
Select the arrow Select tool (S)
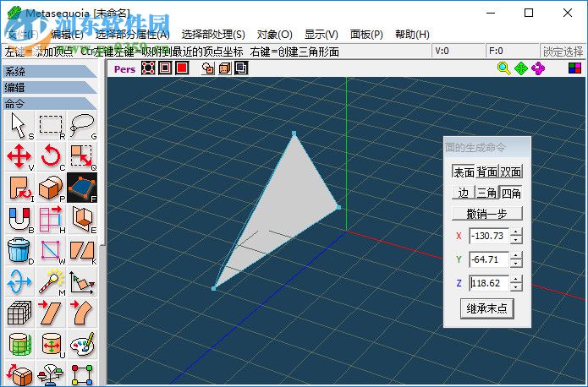[19, 126]
